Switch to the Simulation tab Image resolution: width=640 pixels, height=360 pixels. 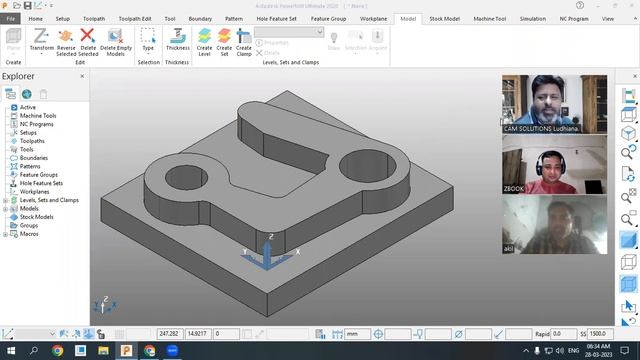pos(533,19)
